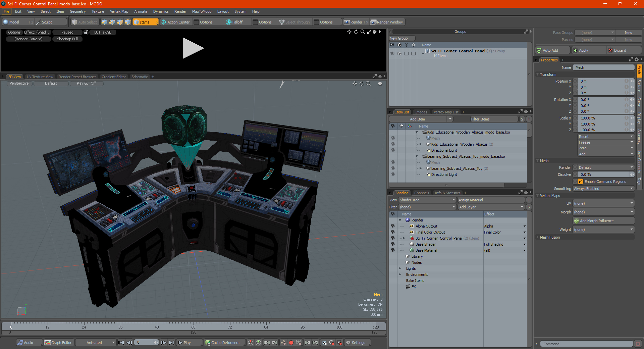Activate Items selection mode
Screen dimensions: 644x349
[145, 22]
